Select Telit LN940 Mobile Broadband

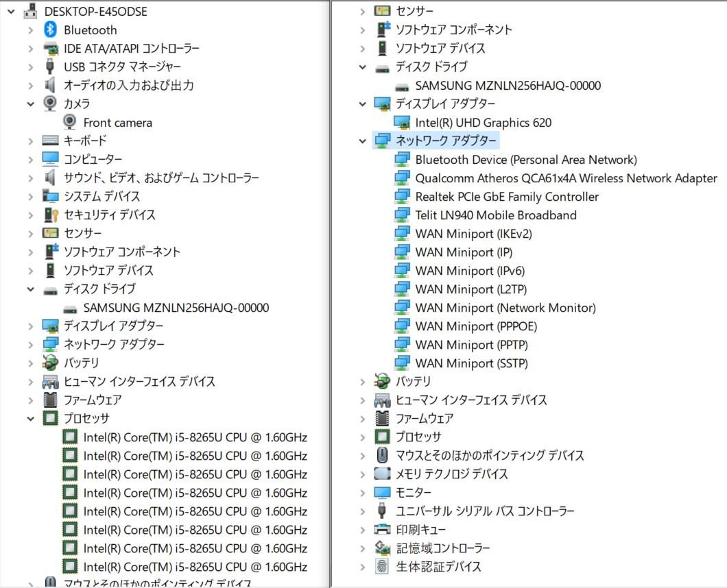[x=496, y=215]
